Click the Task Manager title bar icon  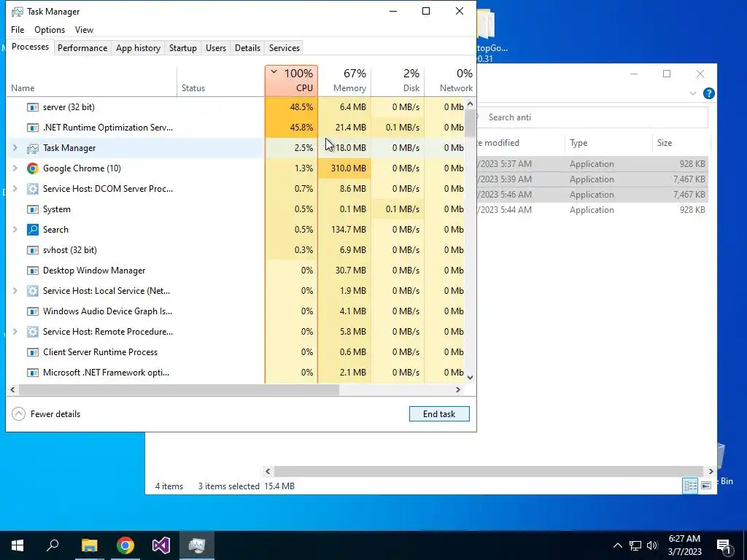pyautogui.click(x=18, y=12)
